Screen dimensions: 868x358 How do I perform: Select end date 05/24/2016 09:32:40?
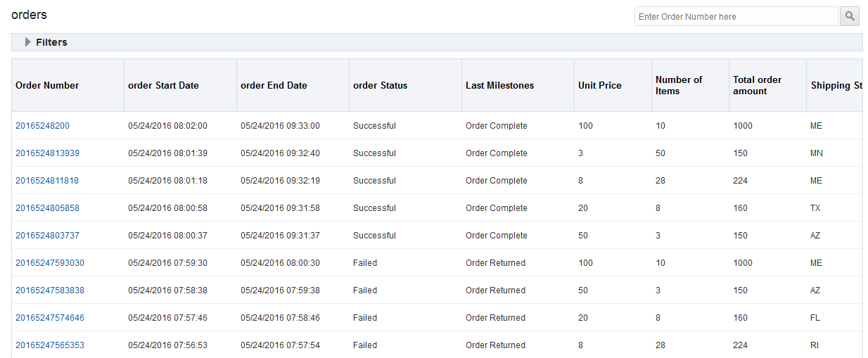tap(280, 153)
